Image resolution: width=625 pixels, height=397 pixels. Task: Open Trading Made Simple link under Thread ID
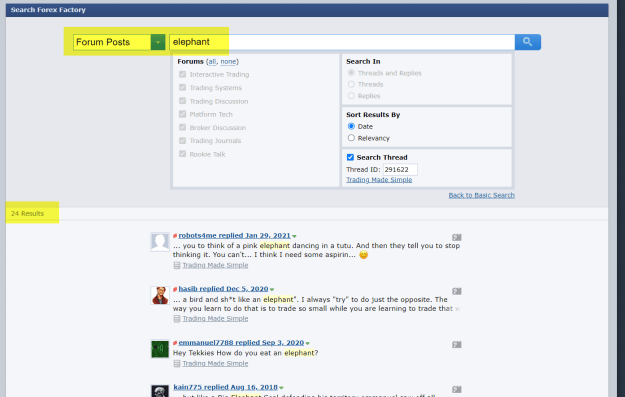coord(379,180)
